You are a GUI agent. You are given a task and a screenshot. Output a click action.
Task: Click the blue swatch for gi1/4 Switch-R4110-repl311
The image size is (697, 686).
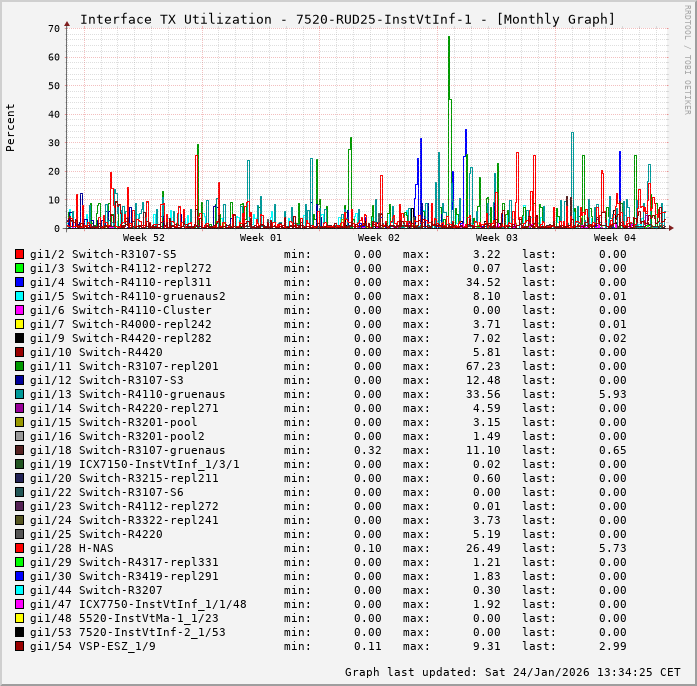click(19, 282)
